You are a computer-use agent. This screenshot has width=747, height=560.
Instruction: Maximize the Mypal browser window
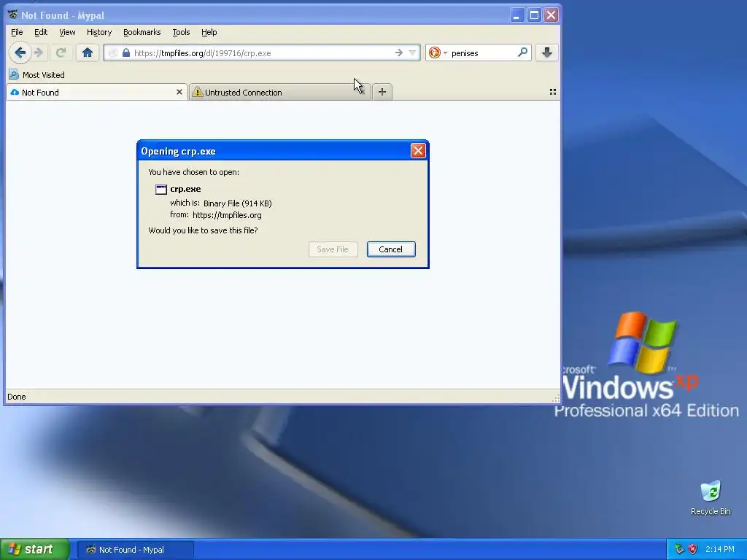tap(534, 15)
